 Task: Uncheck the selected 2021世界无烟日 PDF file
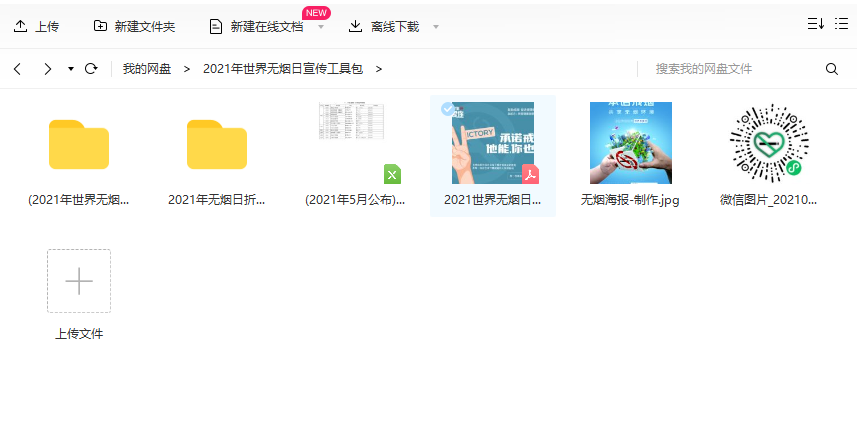pos(448,109)
